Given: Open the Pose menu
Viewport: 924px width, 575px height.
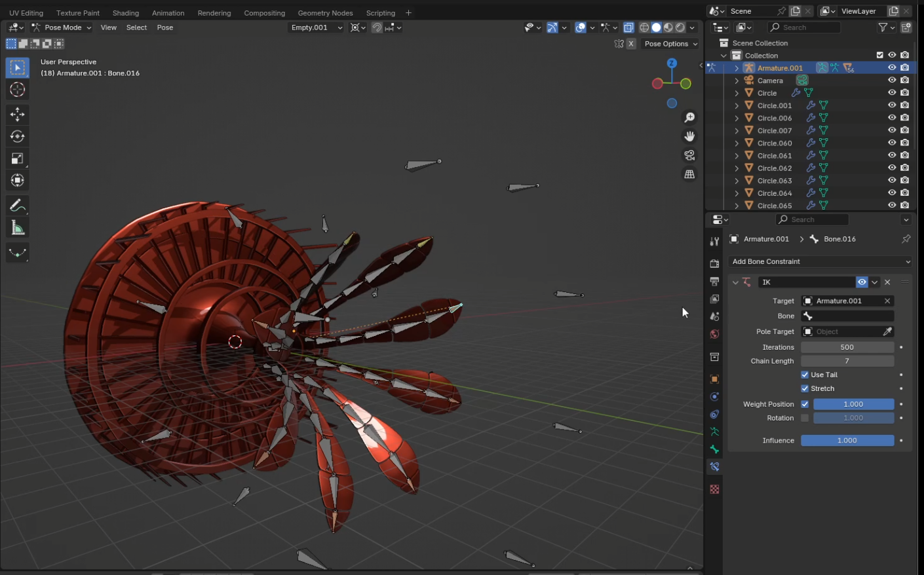Looking at the screenshot, I should (165, 28).
